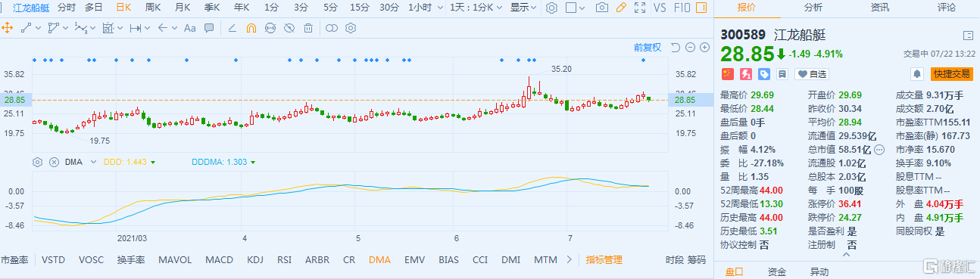980x279 pixels.
Task: Switch to the 周K weekly chart
Action: point(152,8)
